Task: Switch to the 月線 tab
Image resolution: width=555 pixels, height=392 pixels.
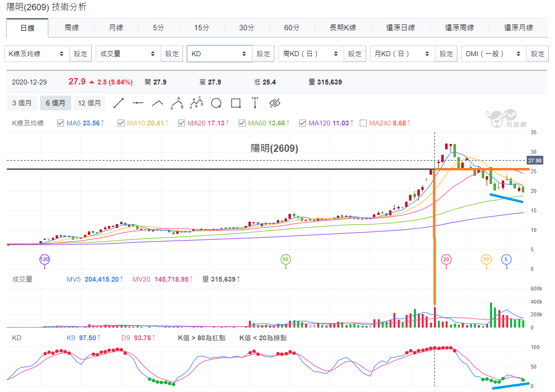Action: 116,28
